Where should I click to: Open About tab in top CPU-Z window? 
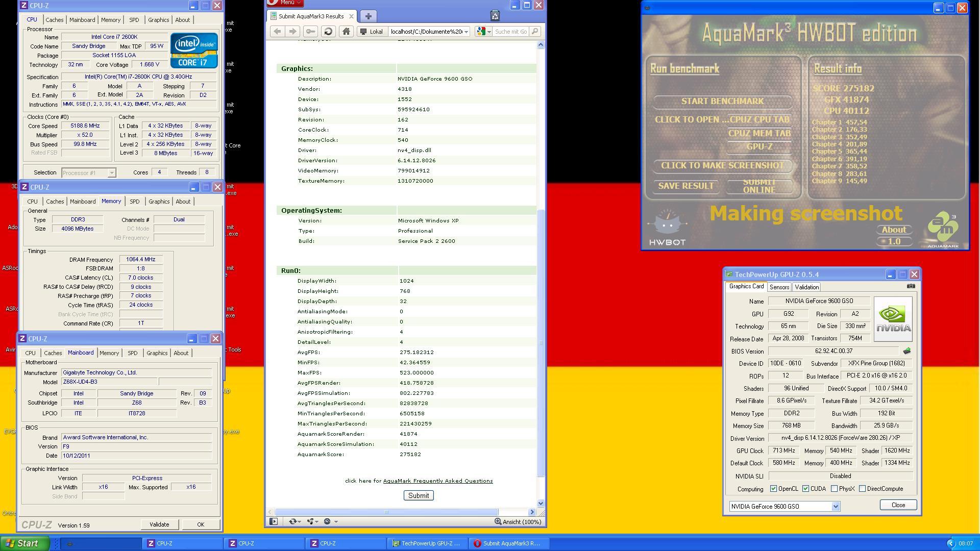click(182, 20)
